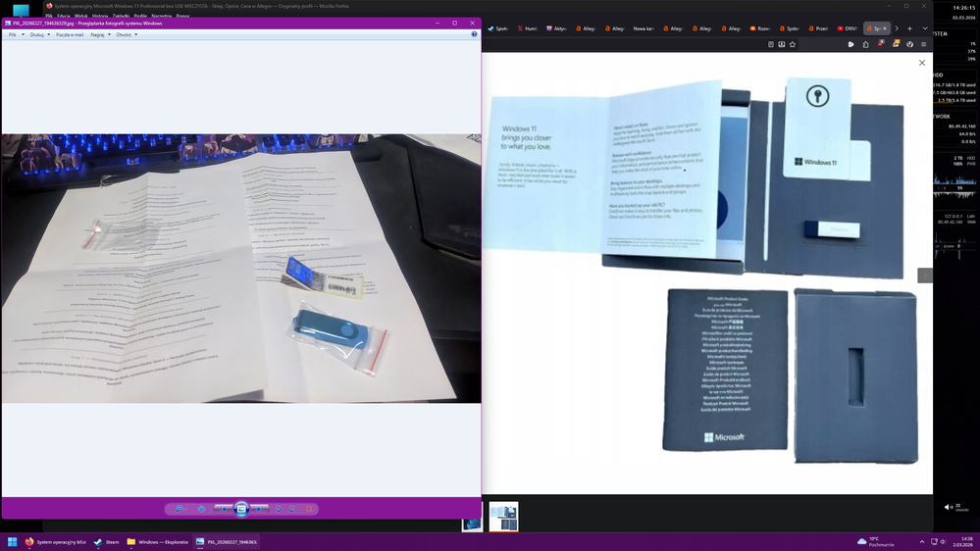Click the red extension icon with badge
980x551 pixels.
(881, 44)
